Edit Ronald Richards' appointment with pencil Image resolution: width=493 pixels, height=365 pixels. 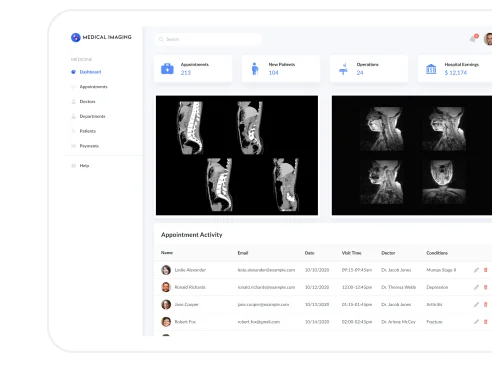pyautogui.click(x=476, y=287)
